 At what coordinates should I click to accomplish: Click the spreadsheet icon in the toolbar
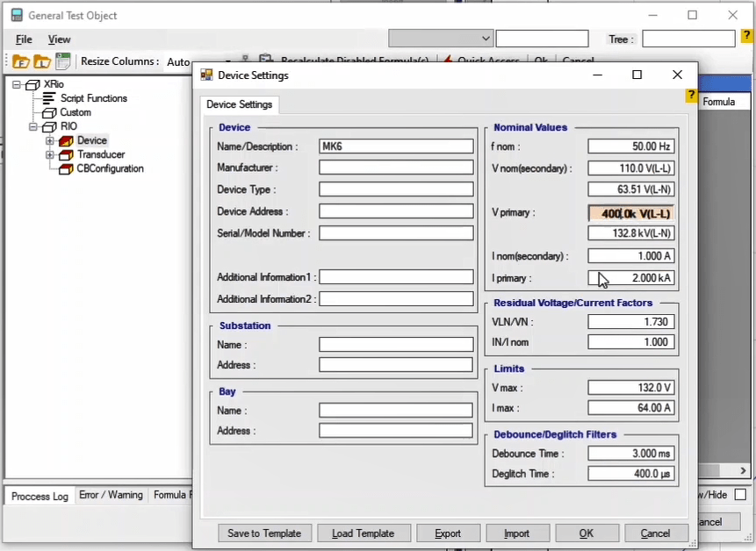click(63, 61)
